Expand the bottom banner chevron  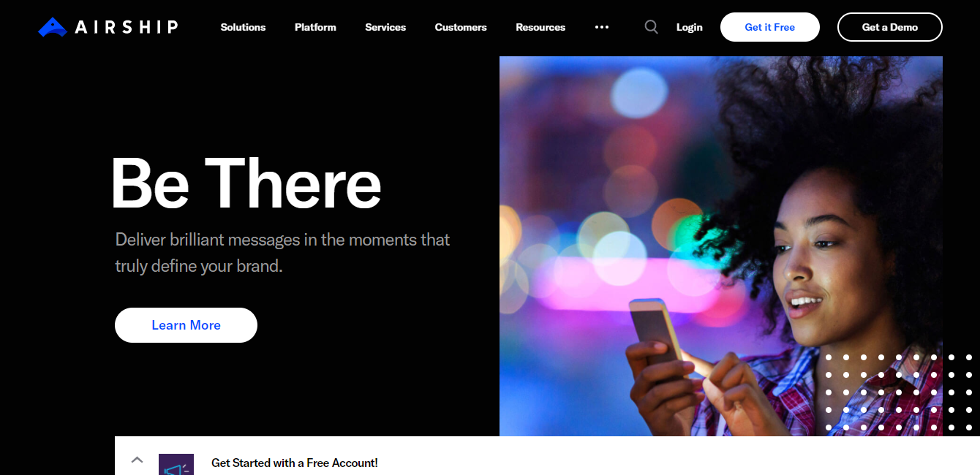137,460
